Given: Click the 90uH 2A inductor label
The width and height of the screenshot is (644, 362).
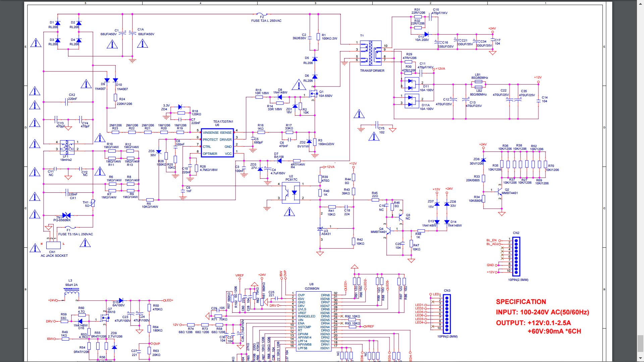Looking at the screenshot, I should (x=71, y=285).
